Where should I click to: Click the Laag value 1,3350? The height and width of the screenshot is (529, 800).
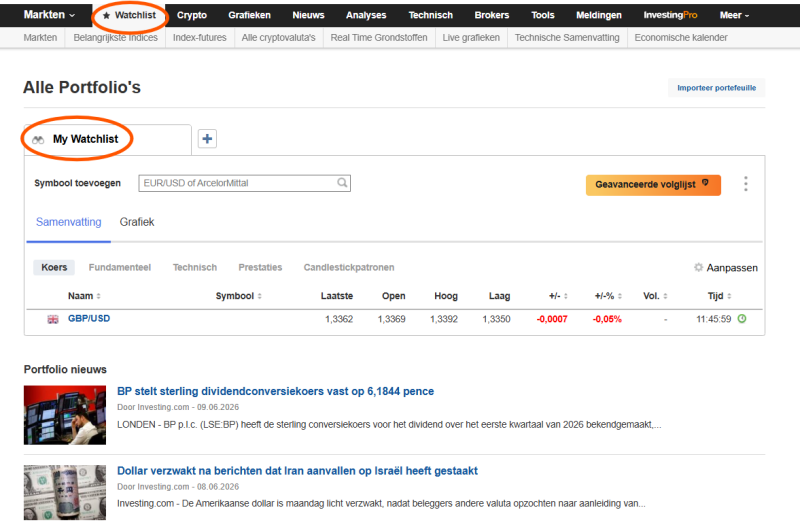496,319
